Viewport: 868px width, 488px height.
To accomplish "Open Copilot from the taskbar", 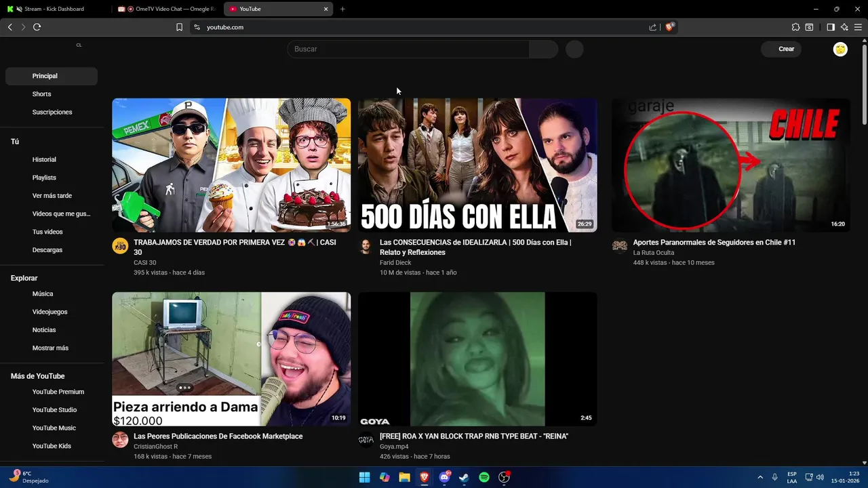I will [384, 477].
